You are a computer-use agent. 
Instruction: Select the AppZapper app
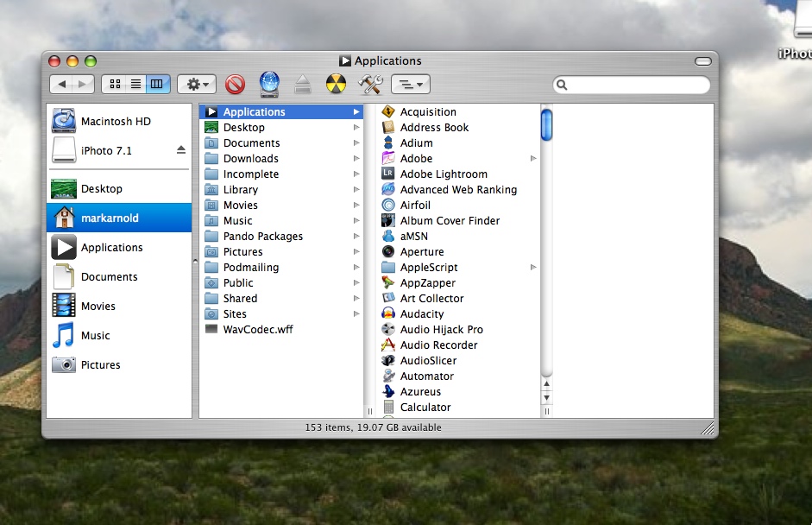tap(458, 283)
